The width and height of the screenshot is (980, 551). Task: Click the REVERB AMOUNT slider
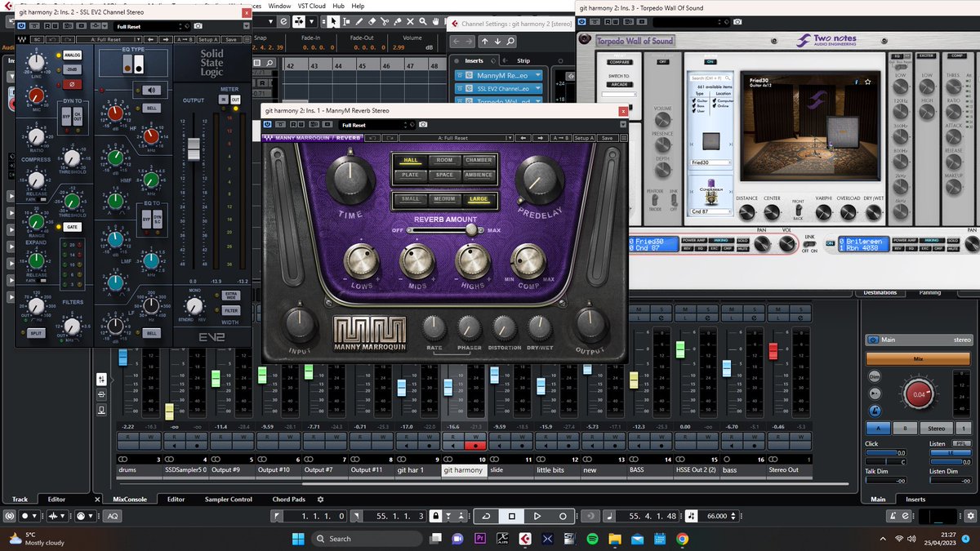click(471, 229)
